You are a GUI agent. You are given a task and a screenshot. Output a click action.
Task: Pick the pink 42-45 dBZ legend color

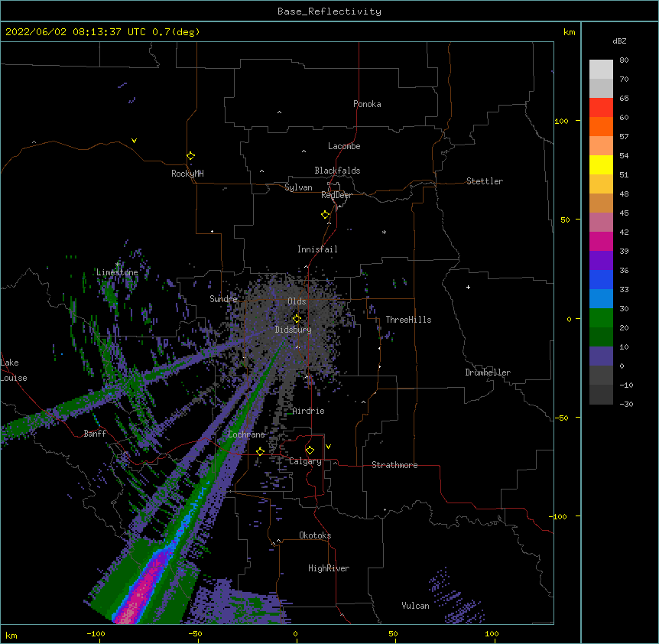click(601, 223)
